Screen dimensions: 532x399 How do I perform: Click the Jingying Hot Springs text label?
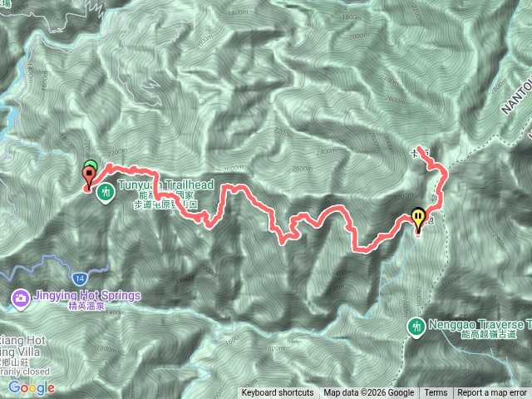86,296
